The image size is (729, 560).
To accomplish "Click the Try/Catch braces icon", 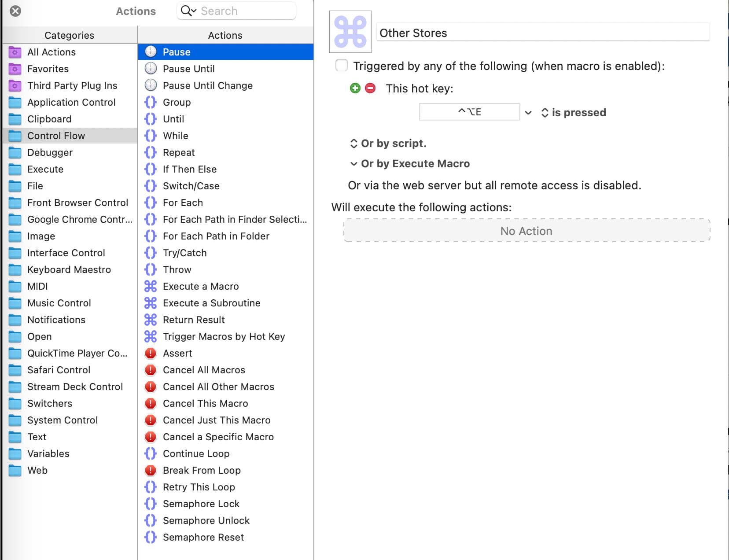I will point(151,253).
